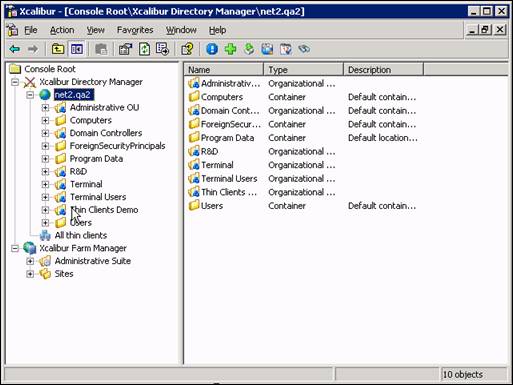This screenshot has height=385, width=513.
Task: Sort by Description column header
Action: click(x=383, y=70)
